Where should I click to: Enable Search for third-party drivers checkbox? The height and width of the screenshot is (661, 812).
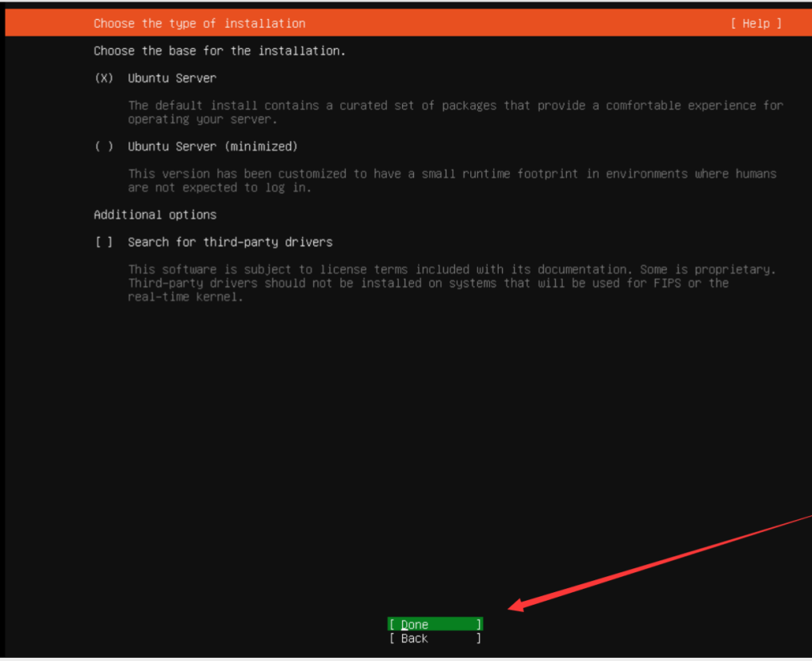(x=104, y=242)
